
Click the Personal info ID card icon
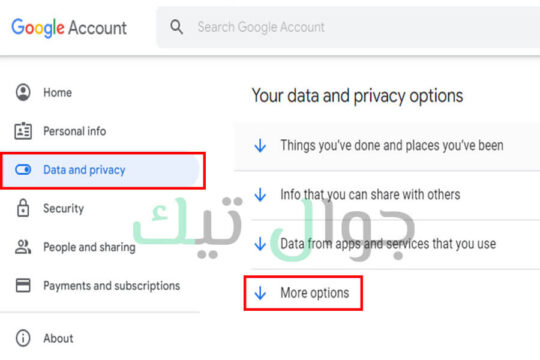point(23,131)
